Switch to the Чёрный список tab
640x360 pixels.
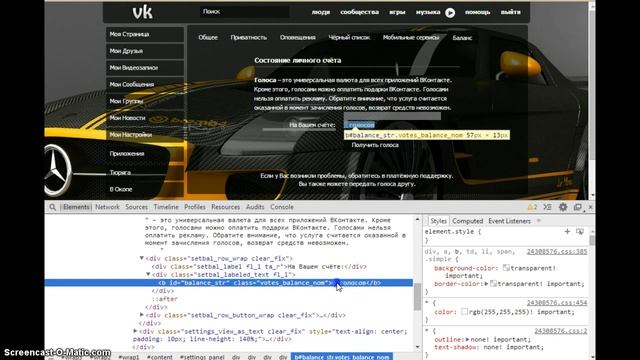tap(349, 38)
